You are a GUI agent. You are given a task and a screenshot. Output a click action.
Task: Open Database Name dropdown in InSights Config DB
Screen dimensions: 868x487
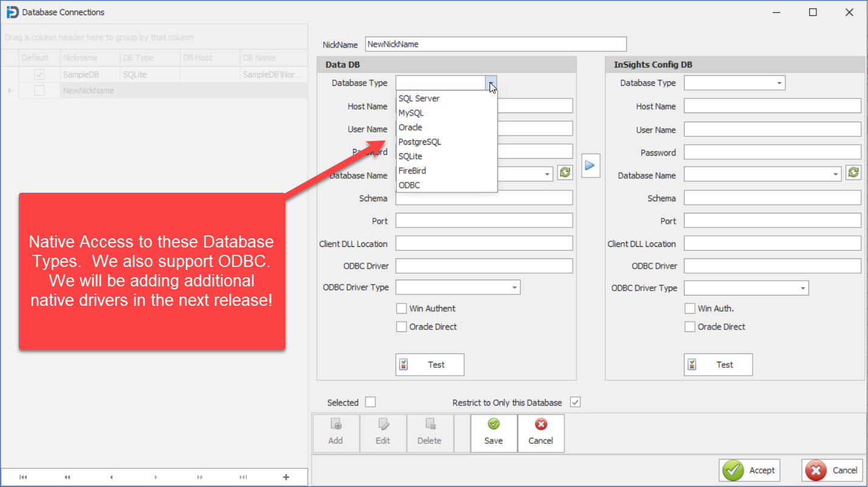(x=836, y=175)
